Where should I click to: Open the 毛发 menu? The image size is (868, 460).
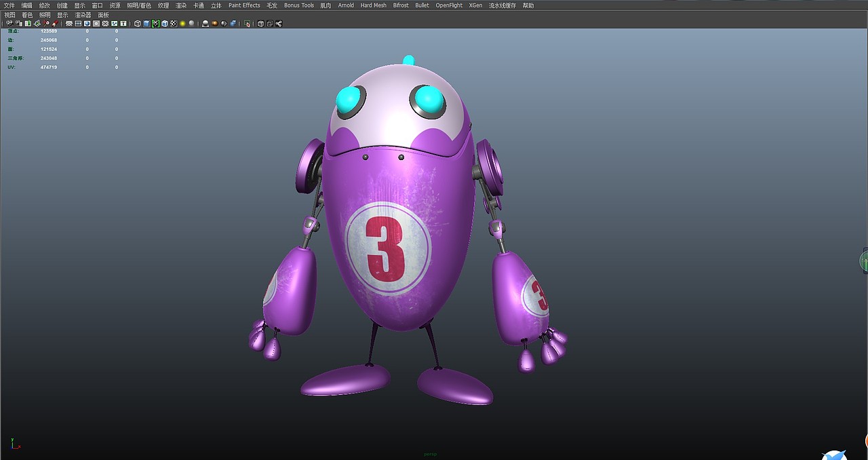click(272, 5)
